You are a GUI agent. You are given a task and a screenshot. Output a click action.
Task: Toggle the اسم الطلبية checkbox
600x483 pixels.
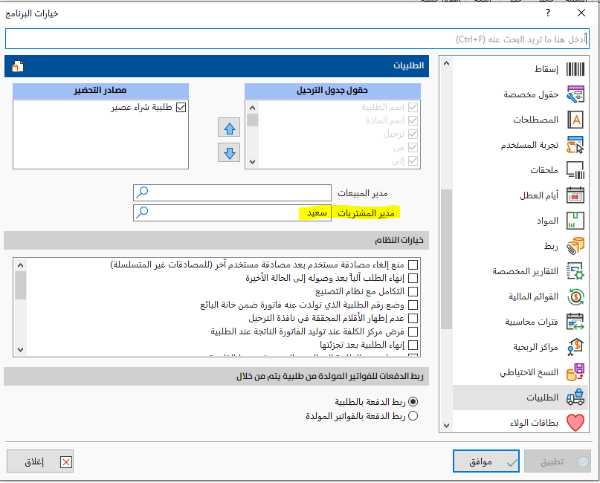(412, 107)
